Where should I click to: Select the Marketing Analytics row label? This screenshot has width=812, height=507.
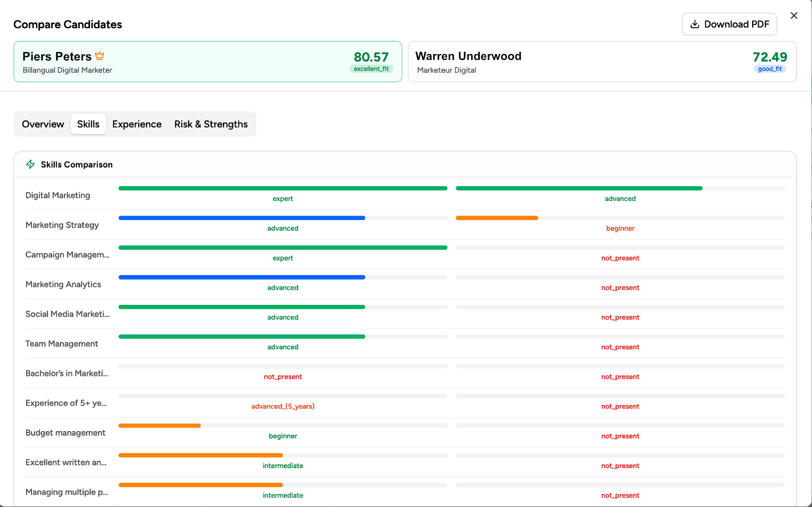(63, 284)
